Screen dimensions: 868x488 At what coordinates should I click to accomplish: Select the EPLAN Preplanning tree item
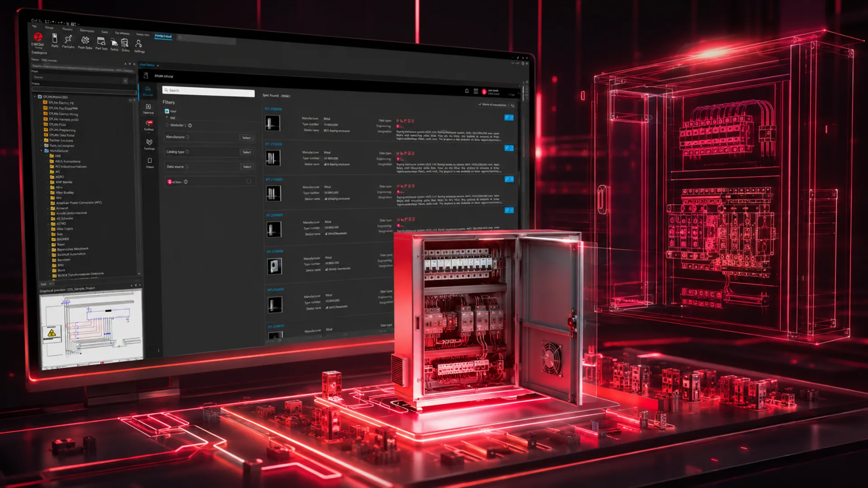[60, 130]
